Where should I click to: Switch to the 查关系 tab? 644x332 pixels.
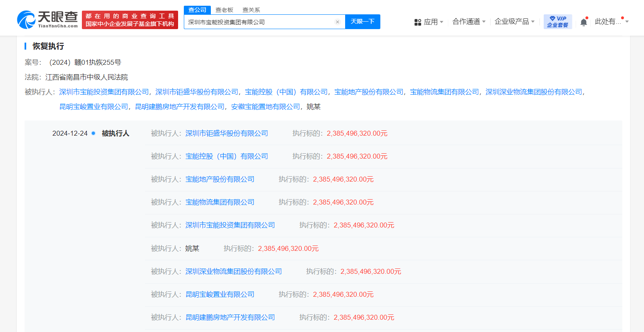click(x=251, y=10)
